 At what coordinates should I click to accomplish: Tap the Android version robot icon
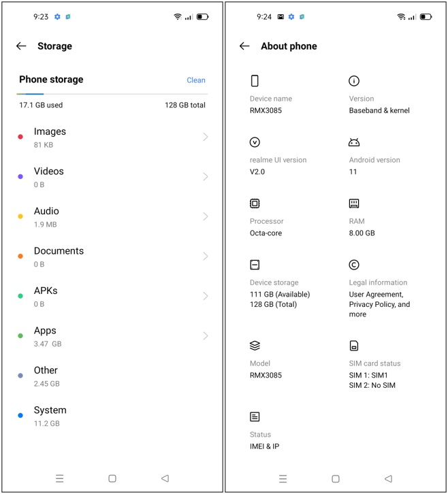pyautogui.click(x=354, y=142)
